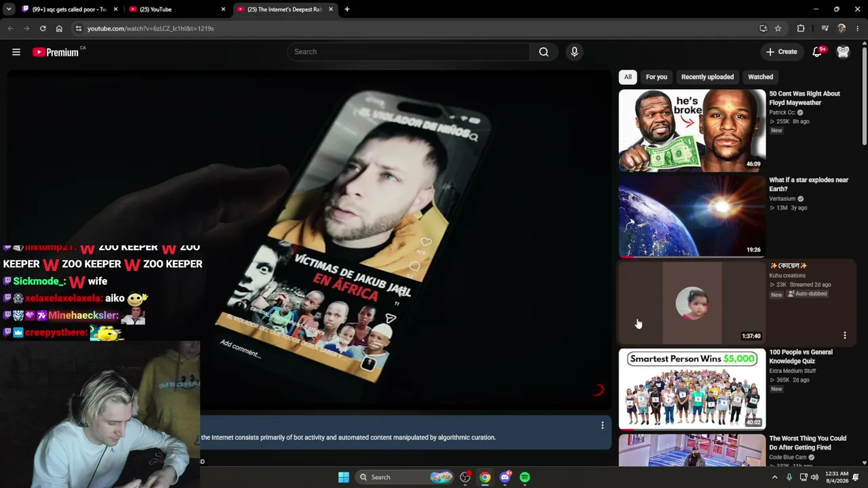Click the Smartest Person Wins $5,000 thumbnail
868x488 pixels.
[x=692, y=388]
